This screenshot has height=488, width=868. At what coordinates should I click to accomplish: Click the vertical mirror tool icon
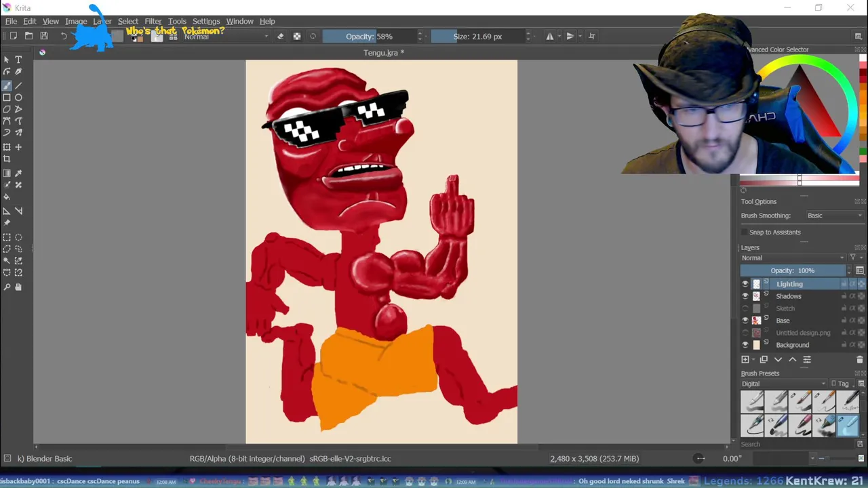click(x=570, y=36)
